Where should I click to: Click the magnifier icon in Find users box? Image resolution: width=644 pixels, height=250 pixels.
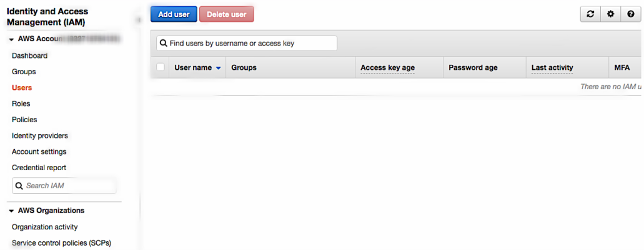[163, 43]
